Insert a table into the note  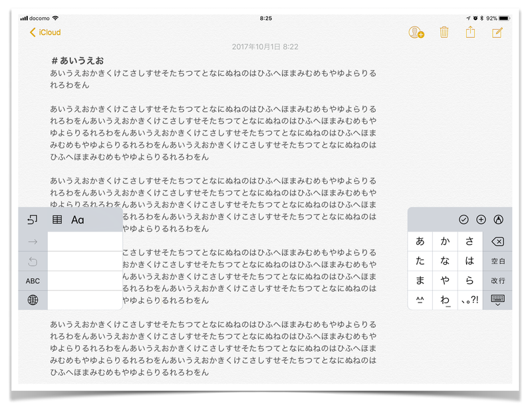click(x=57, y=220)
